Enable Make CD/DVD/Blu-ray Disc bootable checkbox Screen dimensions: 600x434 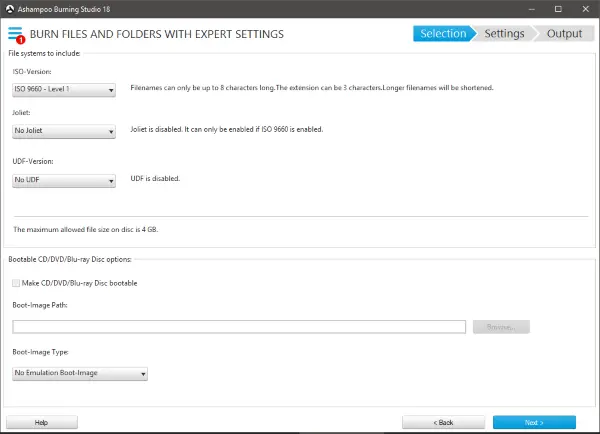(x=16, y=283)
